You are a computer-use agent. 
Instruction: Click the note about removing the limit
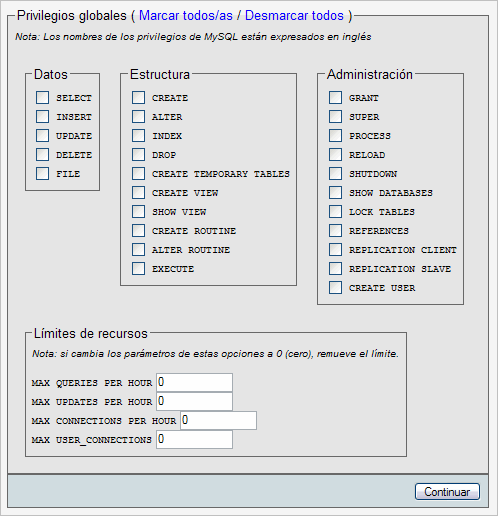click(x=215, y=354)
